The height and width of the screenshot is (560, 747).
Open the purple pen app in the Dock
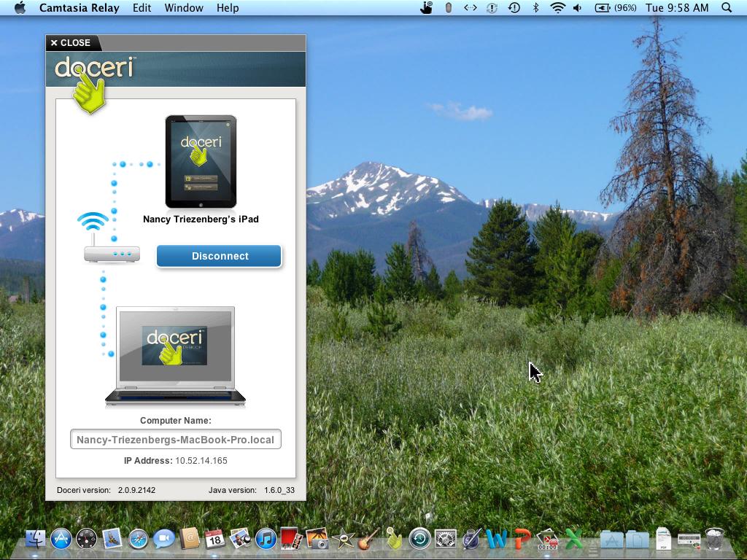coord(471,539)
